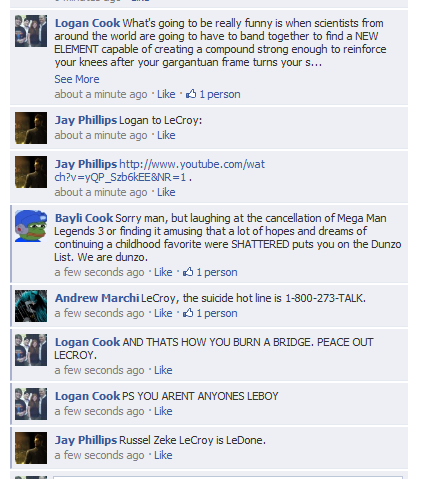Like Jay Phillips' 'Logan to LeCroy' comment

166,135
